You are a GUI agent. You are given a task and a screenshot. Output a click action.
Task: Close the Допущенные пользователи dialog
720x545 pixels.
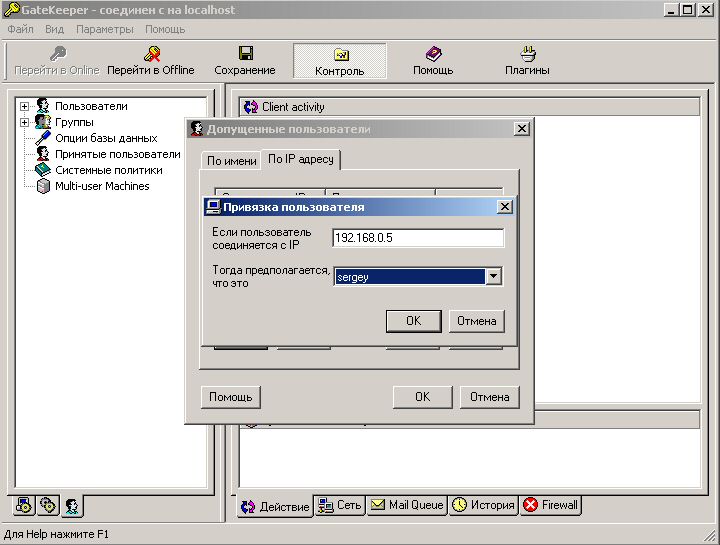[522, 129]
